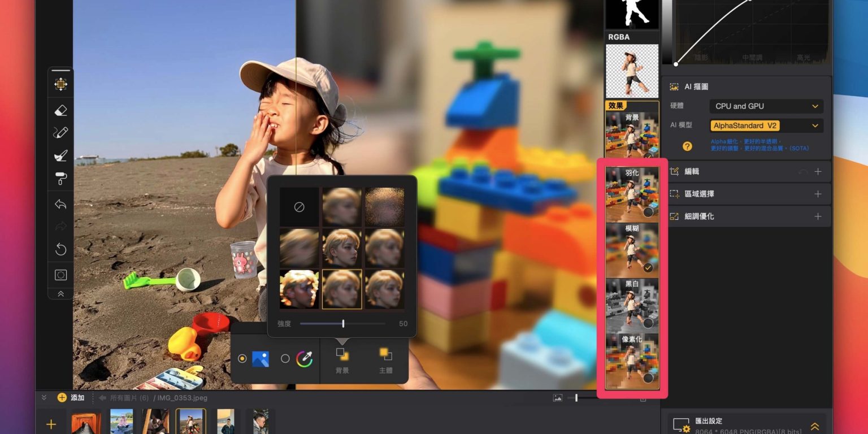868x434 pixels.
Task: Open the AlphaStandard V2 model dropdown
Action: [x=766, y=126]
